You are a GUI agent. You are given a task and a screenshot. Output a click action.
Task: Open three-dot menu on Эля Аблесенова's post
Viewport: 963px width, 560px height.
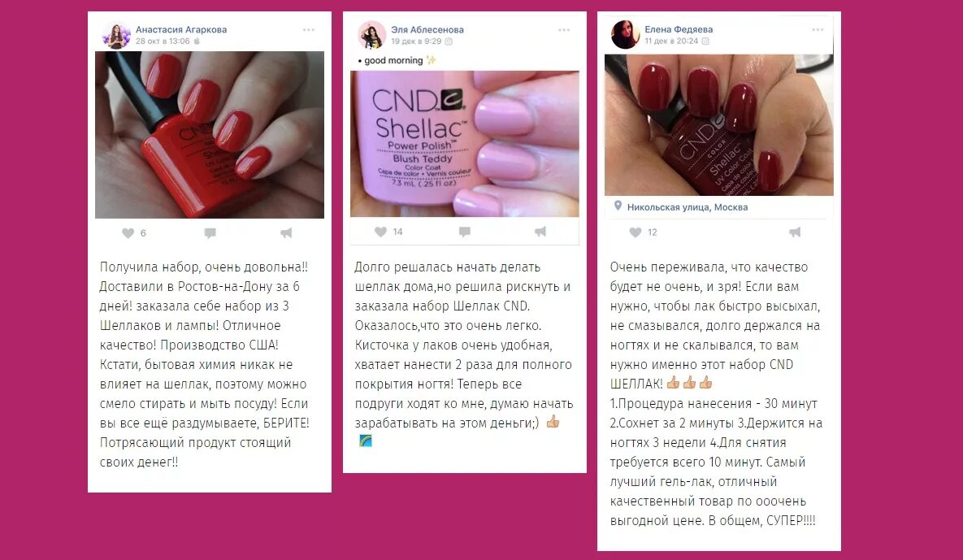[565, 29]
